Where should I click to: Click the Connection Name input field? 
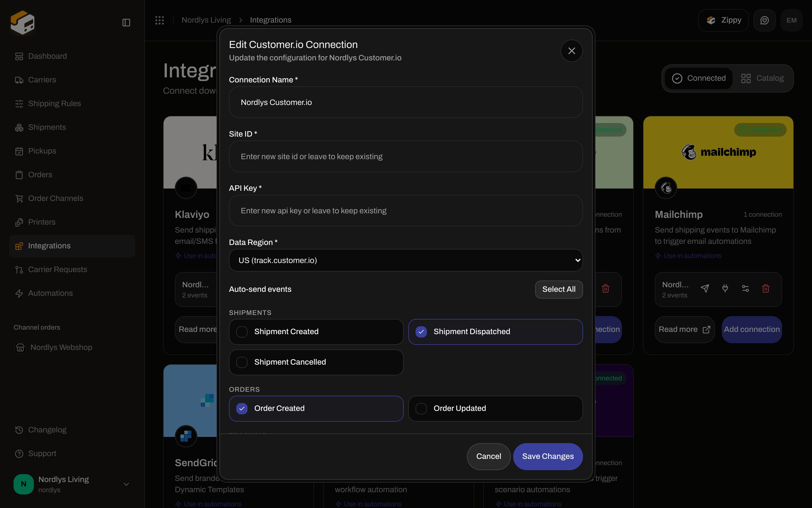[x=406, y=102]
